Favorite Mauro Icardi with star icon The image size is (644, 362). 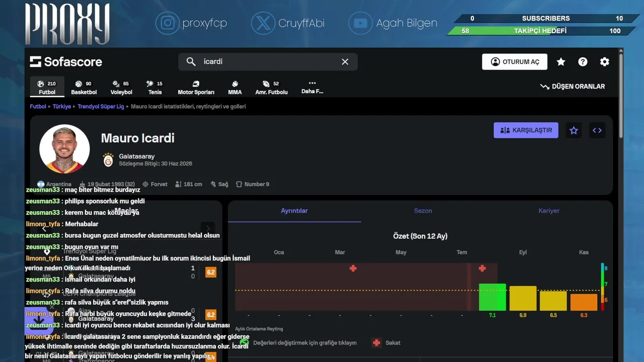coord(574,130)
